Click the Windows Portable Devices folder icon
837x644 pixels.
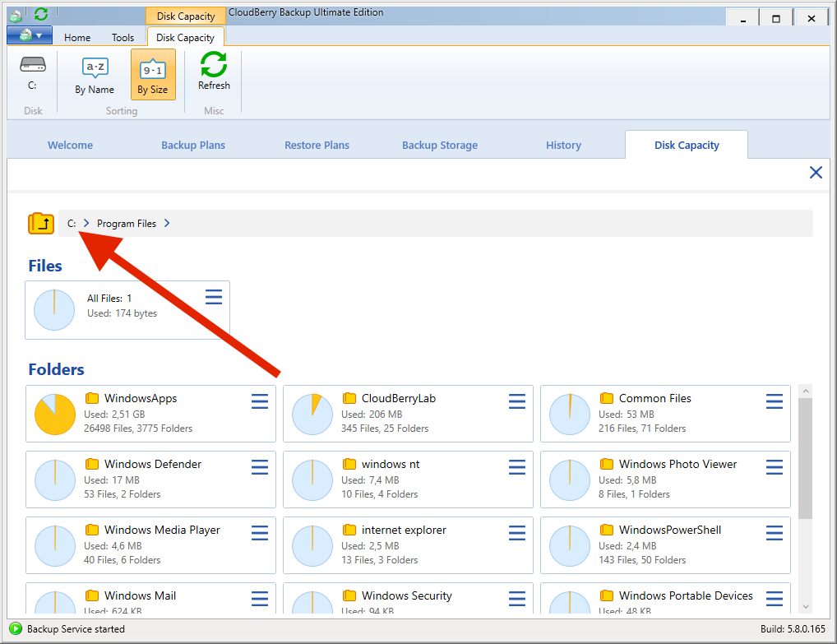pos(607,595)
